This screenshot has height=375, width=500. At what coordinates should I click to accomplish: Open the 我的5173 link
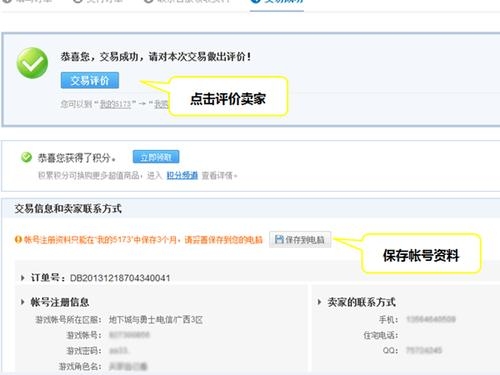click(116, 104)
